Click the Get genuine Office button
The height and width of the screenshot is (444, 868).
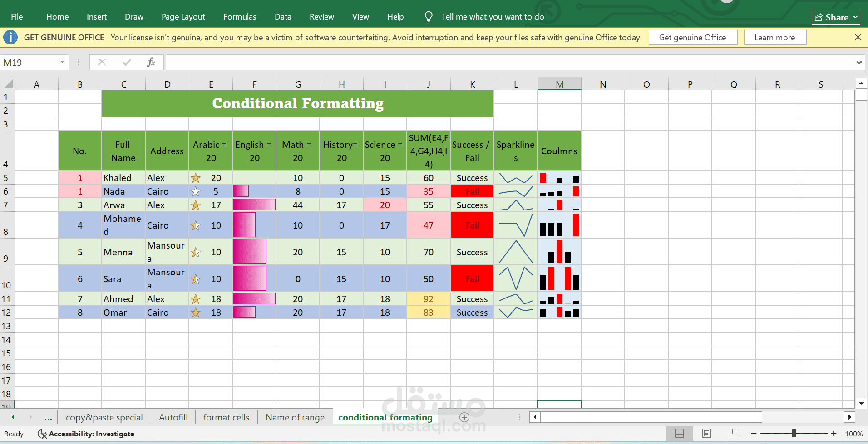(693, 38)
